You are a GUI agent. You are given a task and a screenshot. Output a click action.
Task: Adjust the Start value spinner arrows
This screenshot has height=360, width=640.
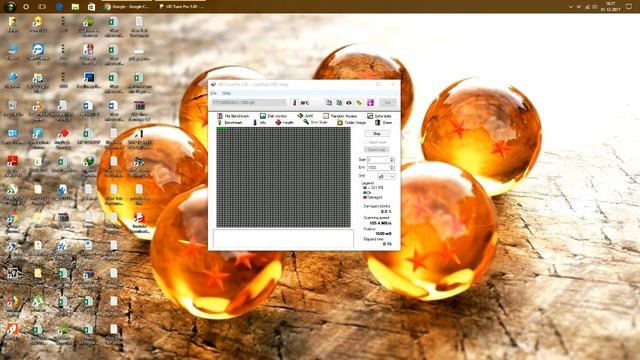pyautogui.click(x=392, y=160)
